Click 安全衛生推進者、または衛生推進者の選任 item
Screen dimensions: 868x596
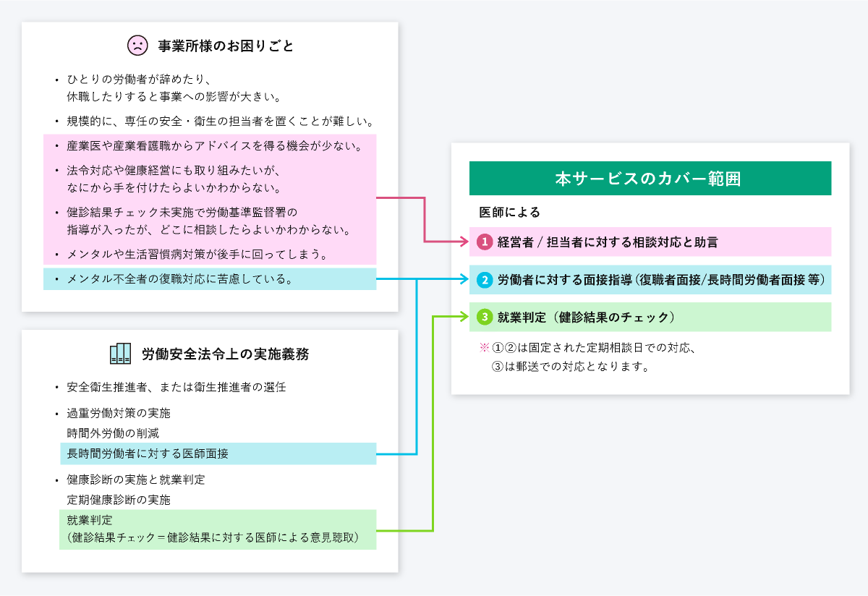[x=176, y=387]
